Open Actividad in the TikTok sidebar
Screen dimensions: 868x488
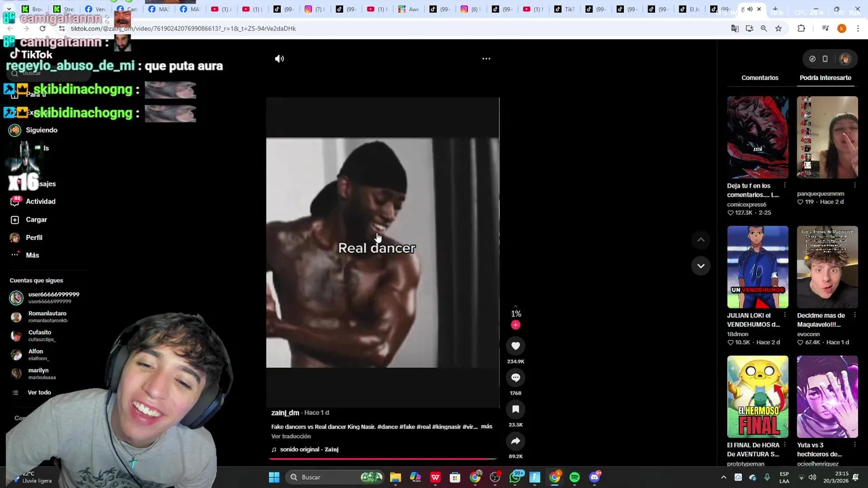click(x=33, y=201)
